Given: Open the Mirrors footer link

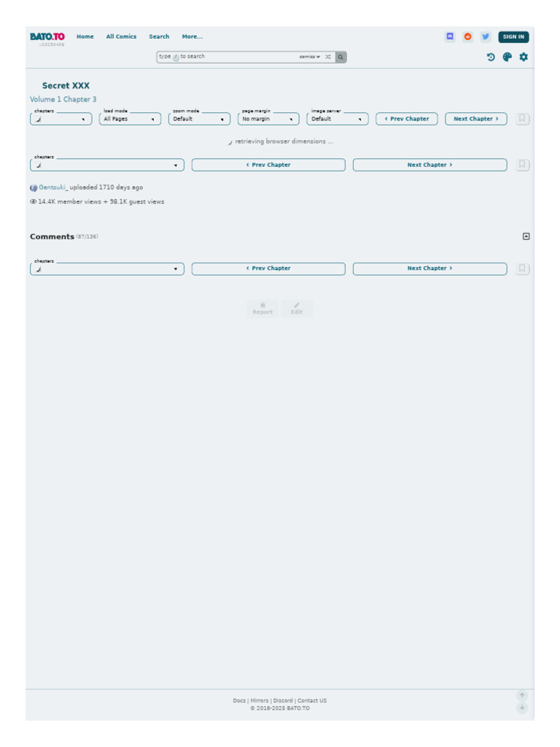Looking at the screenshot, I should 260,701.
